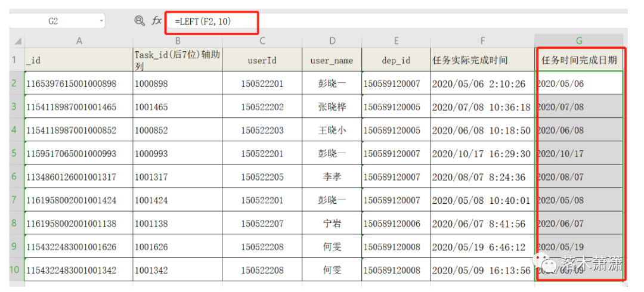Select column A header
This screenshot has height=292, width=644.
(x=79, y=41)
